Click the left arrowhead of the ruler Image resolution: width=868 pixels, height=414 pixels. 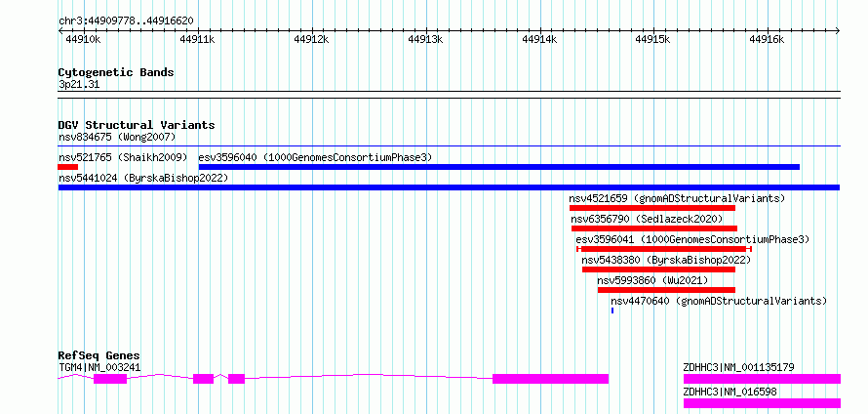pos(60,30)
